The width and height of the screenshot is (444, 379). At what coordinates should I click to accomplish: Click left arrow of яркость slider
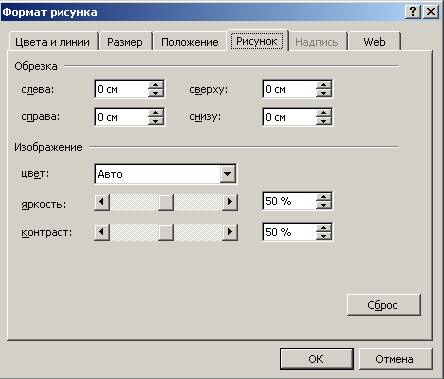point(102,202)
